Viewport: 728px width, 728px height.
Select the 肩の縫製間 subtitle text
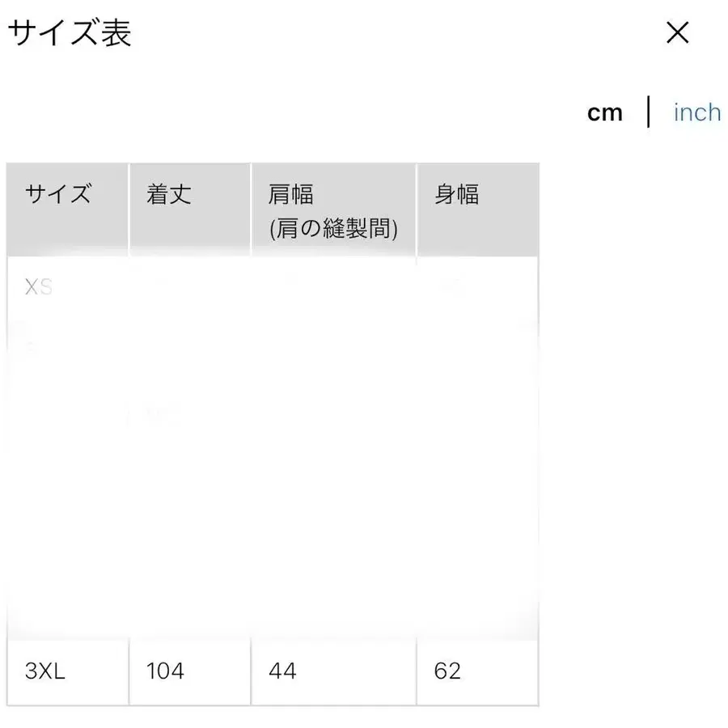point(332,229)
